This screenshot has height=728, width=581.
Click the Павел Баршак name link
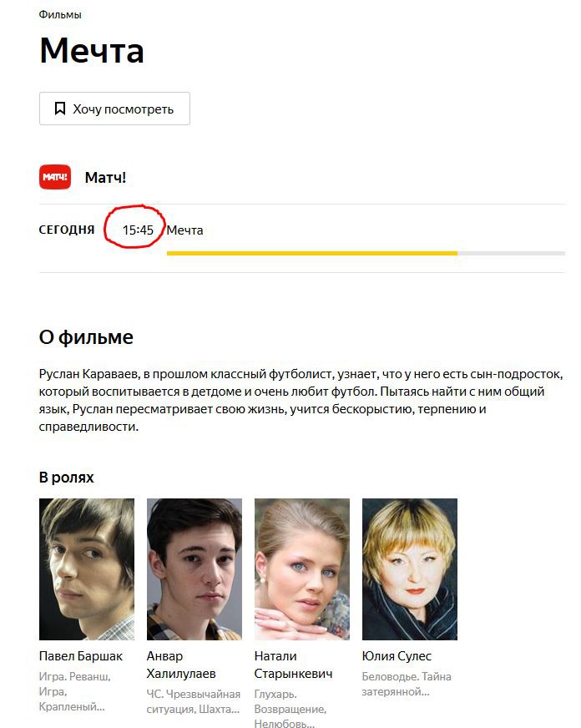coord(81,656)
